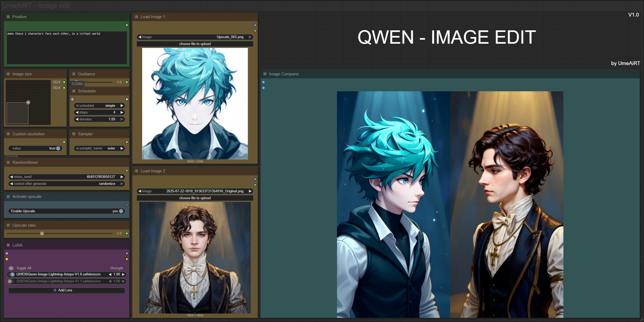
Task: Decrease steps with the left arrow
Action: pos(77,112)
